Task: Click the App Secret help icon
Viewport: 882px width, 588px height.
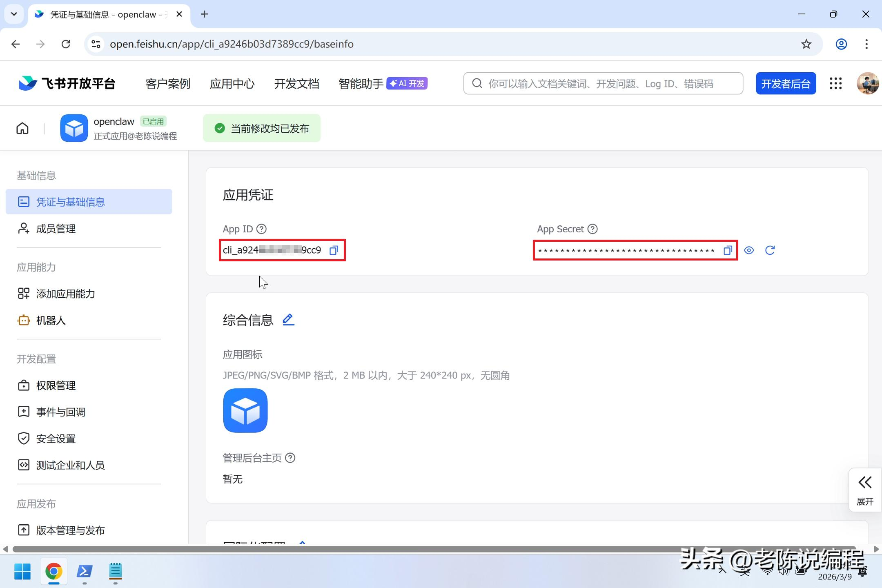Action: point(592,229)
